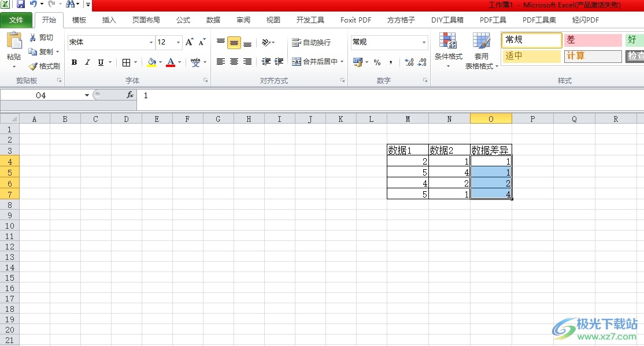Open the 公式 (Formulas) tab
Viewport: 644px width, 346px height.
click(x=183, y=20)
